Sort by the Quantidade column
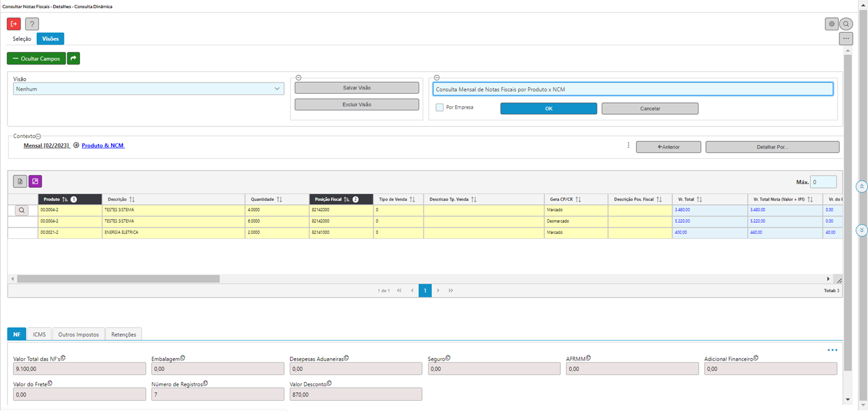The width and height of the screenshot is (868, 412). tap(279, 199)
